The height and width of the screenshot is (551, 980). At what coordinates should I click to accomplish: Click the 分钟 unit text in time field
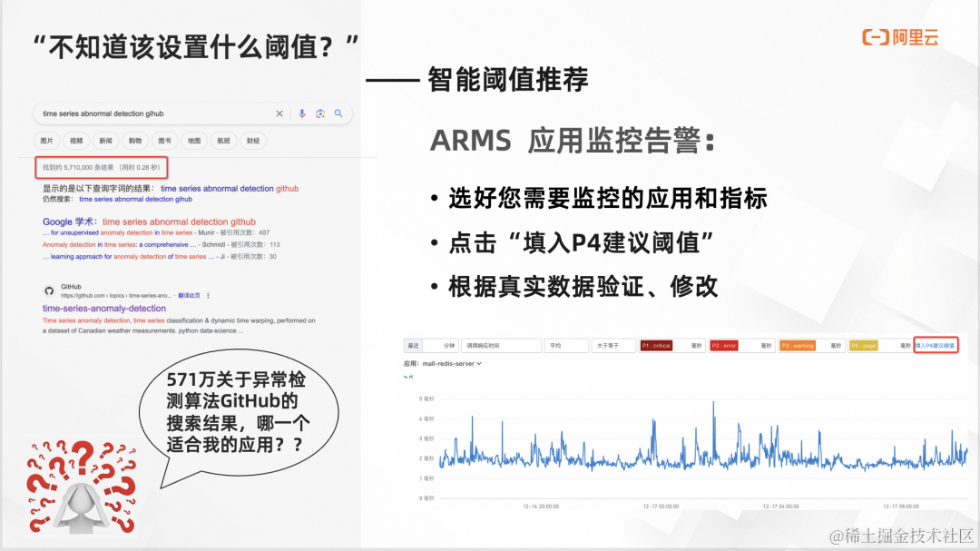(449, 345)
